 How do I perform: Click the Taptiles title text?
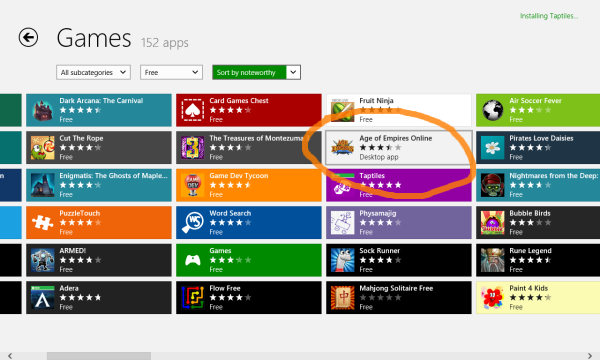[x=372, y=176]
